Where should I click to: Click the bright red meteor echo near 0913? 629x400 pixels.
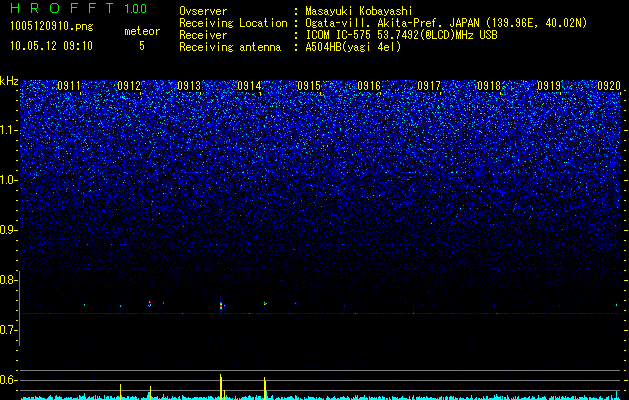pyautogui.click(x=221, y=306)
